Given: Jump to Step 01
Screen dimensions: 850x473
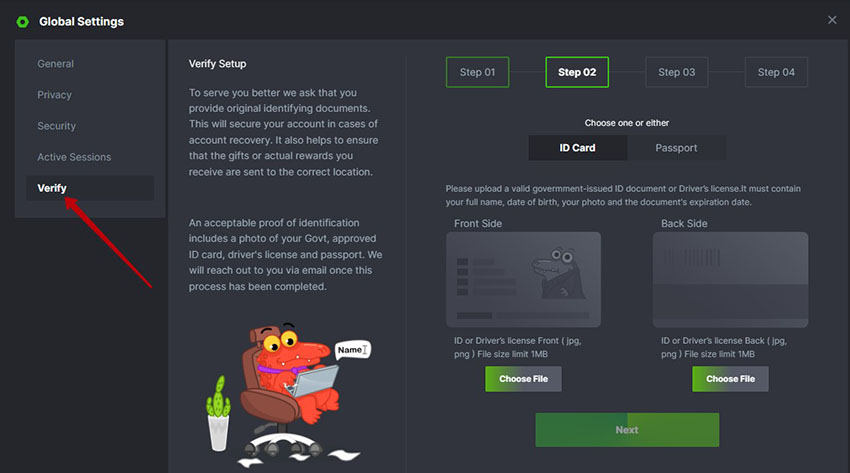Looking at the screenshot, I should coord(477,72).
